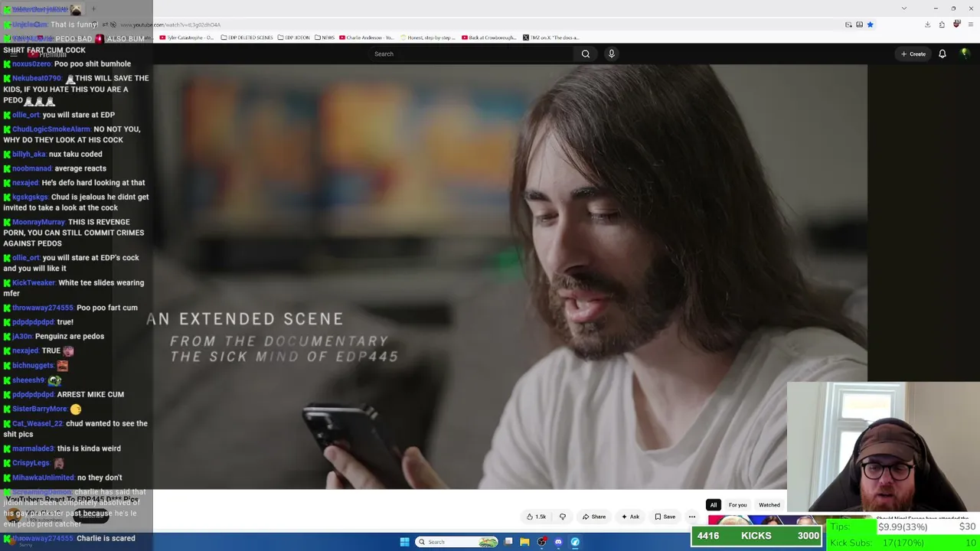Image resolution: width=980 pixels, height=551 pixels.
Task: Click chat username MoonrayMurray
Action: point(38,222)
